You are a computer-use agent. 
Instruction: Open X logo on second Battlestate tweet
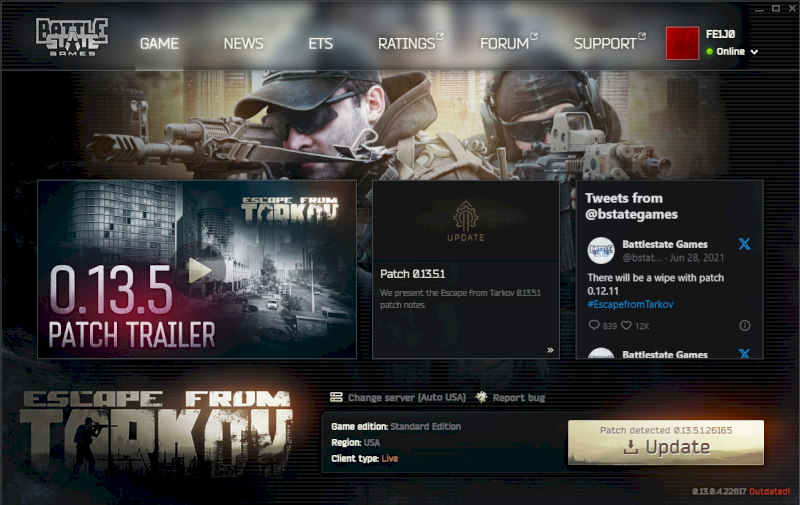[744, 354]
